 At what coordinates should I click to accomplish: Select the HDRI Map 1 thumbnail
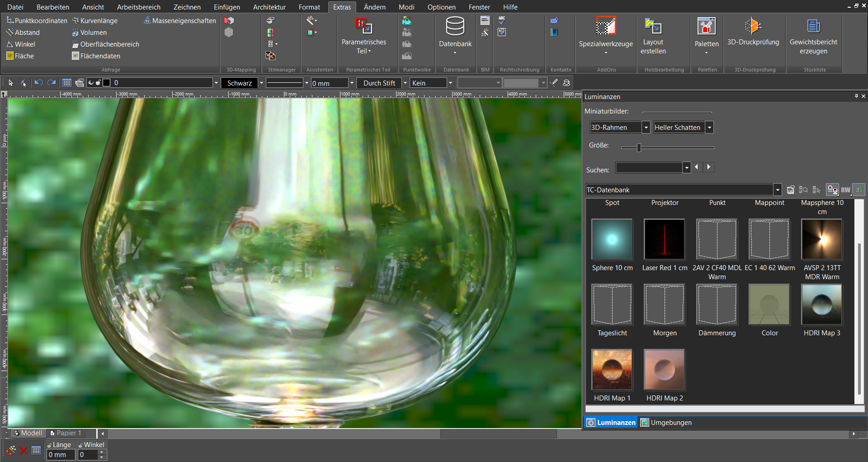(612, 369)
